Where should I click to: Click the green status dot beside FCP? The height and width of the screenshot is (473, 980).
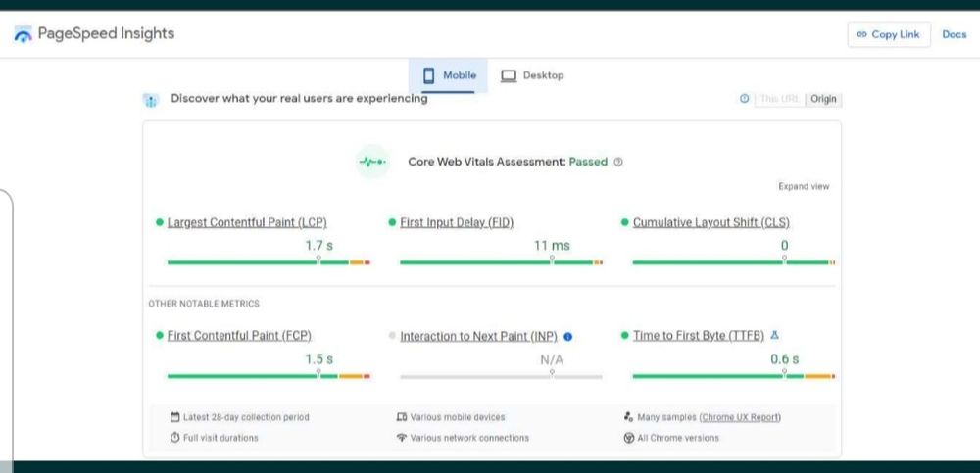click(160, 336)
